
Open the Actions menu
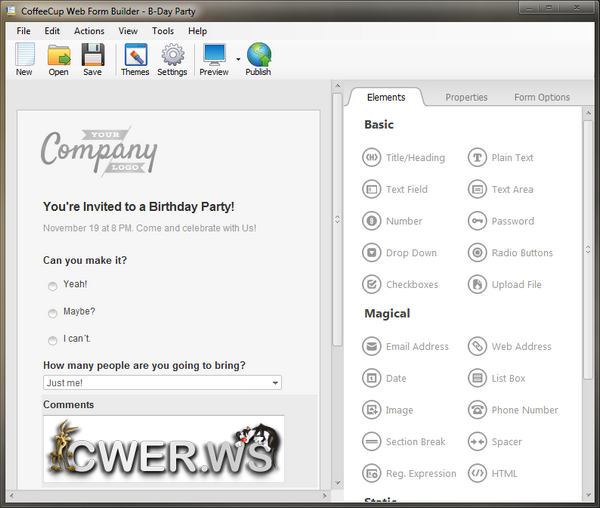pos(89,31)
